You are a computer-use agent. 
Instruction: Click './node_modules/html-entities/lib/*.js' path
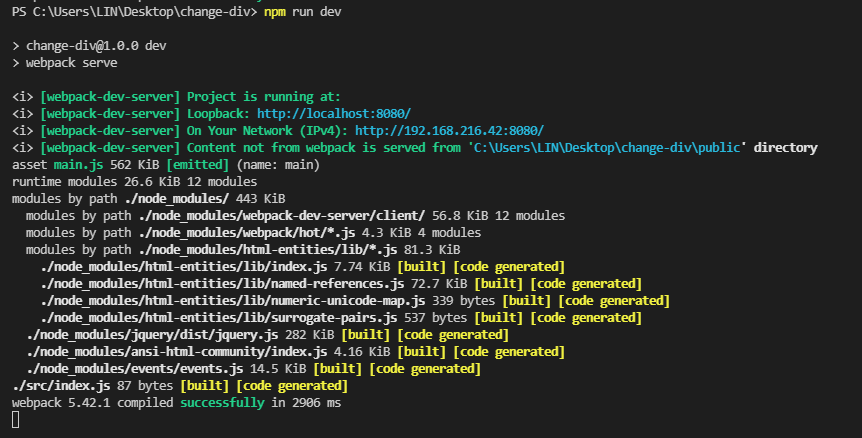[x=268, y=250]
